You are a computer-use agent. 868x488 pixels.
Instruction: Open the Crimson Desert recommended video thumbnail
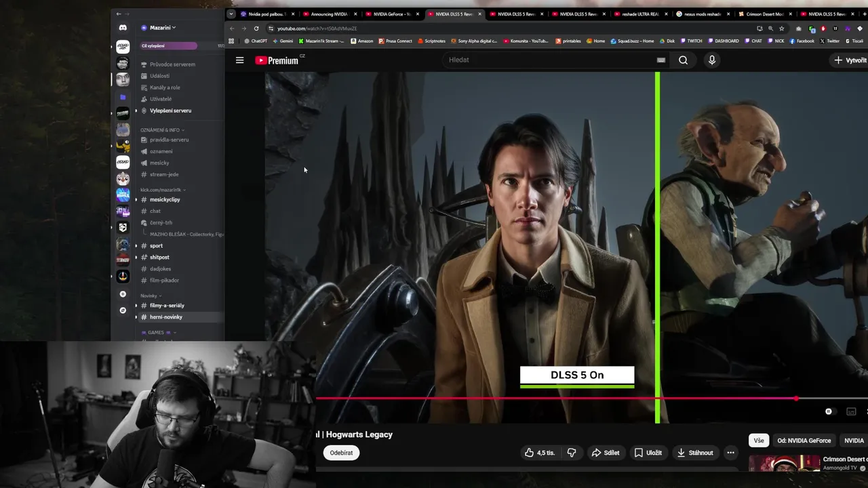(785, 464)
